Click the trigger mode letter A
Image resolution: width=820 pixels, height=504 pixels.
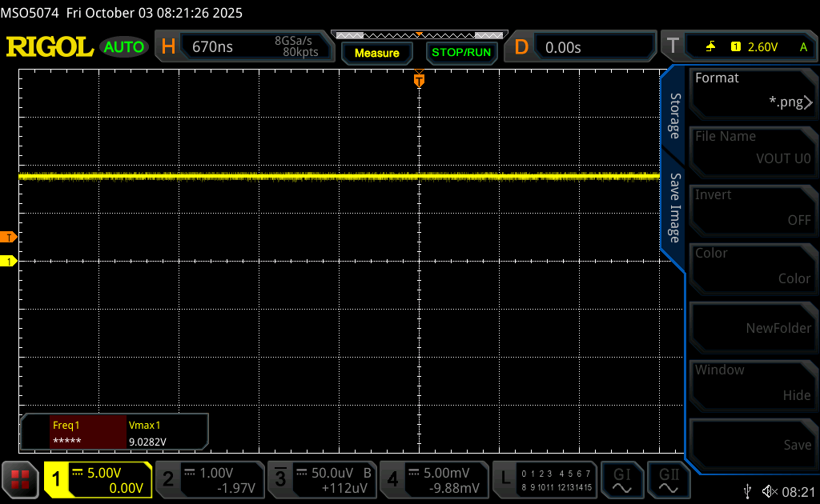tap(804, 47)
